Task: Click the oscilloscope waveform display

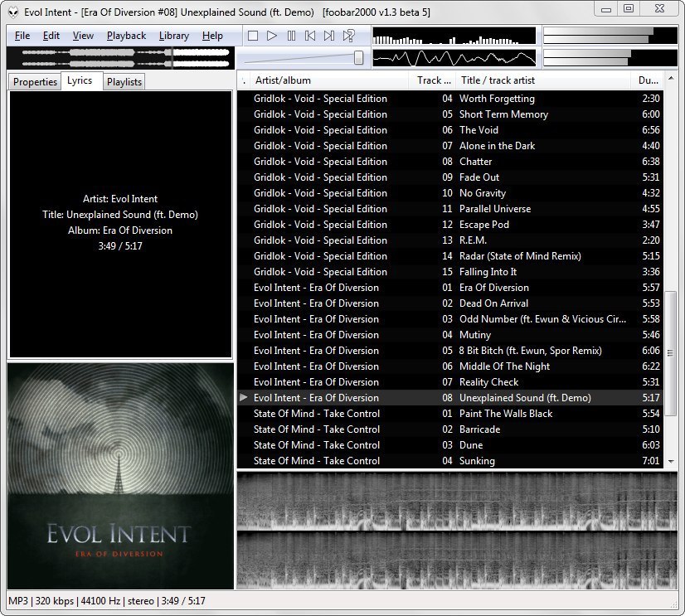Action: tap(454, 58)
